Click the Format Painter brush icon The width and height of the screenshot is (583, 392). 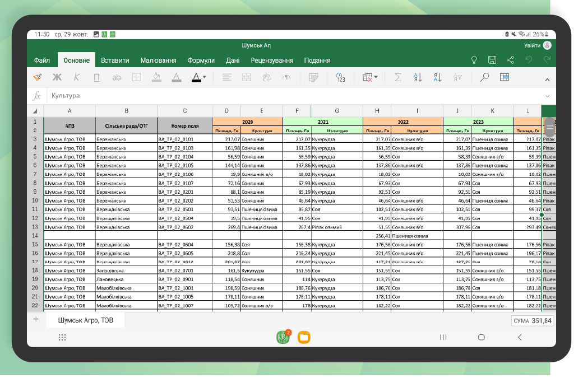(x=38, y=77)
